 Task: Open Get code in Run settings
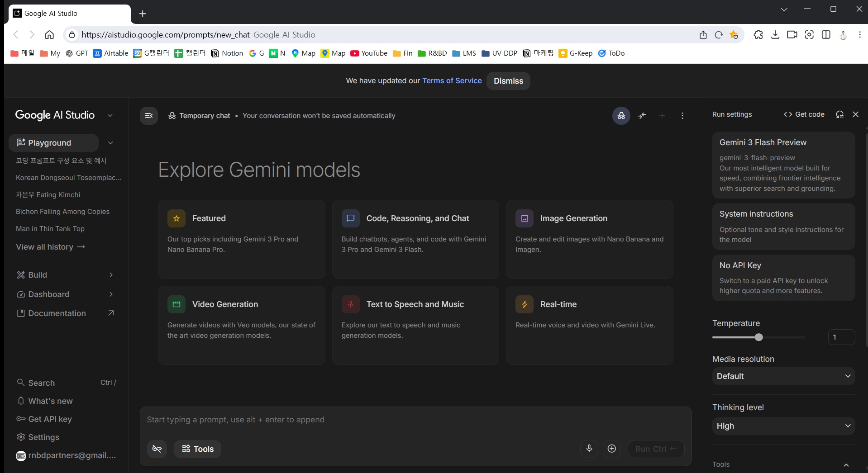[x=804, y=114]
